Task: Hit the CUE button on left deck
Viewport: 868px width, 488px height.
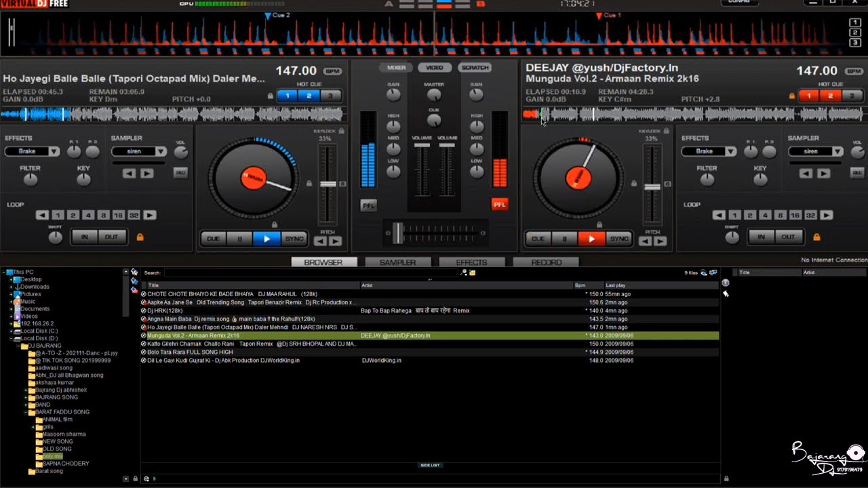Action: 213,239
